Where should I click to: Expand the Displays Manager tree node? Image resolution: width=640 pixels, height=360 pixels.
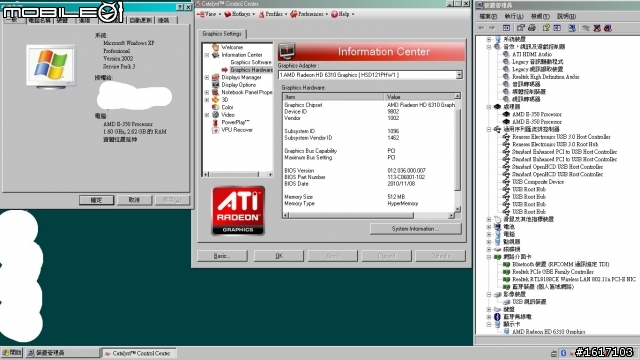tap(207, 77)
